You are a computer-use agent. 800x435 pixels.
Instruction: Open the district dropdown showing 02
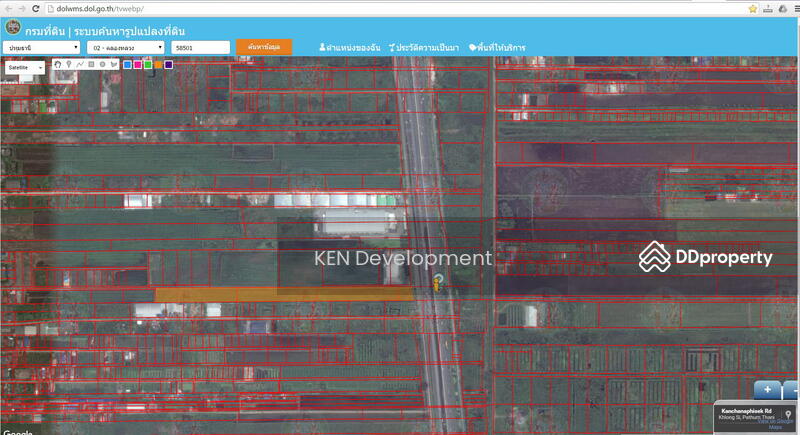[x=125, y=47]
